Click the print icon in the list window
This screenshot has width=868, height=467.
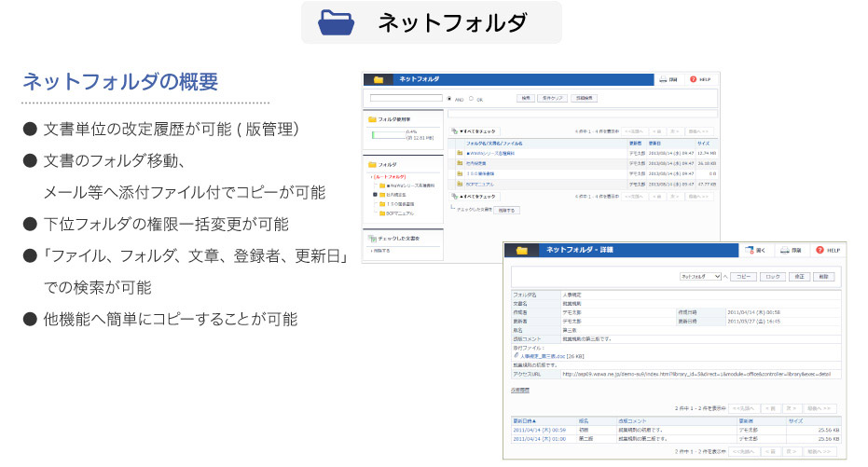pos(663,80)
